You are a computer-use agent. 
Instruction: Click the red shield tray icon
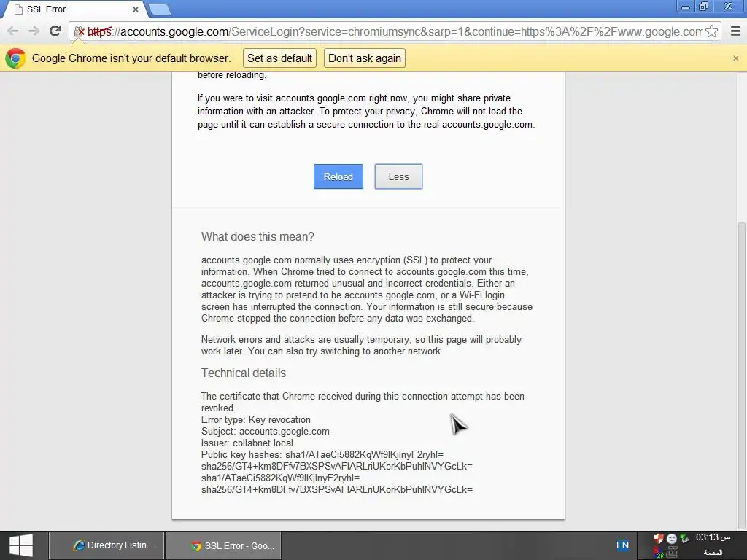(x=658, y=539)
